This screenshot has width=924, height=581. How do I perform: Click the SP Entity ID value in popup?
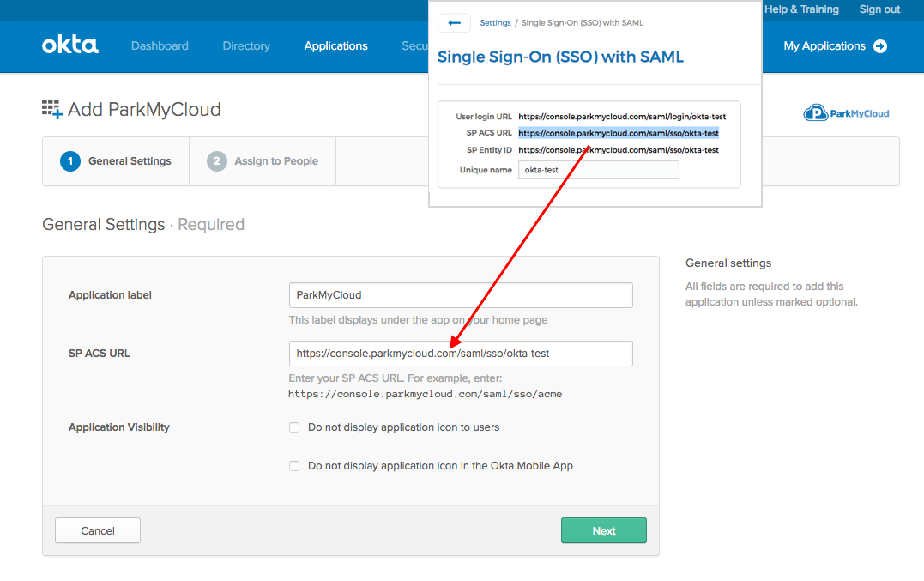[x=619, y=150]
